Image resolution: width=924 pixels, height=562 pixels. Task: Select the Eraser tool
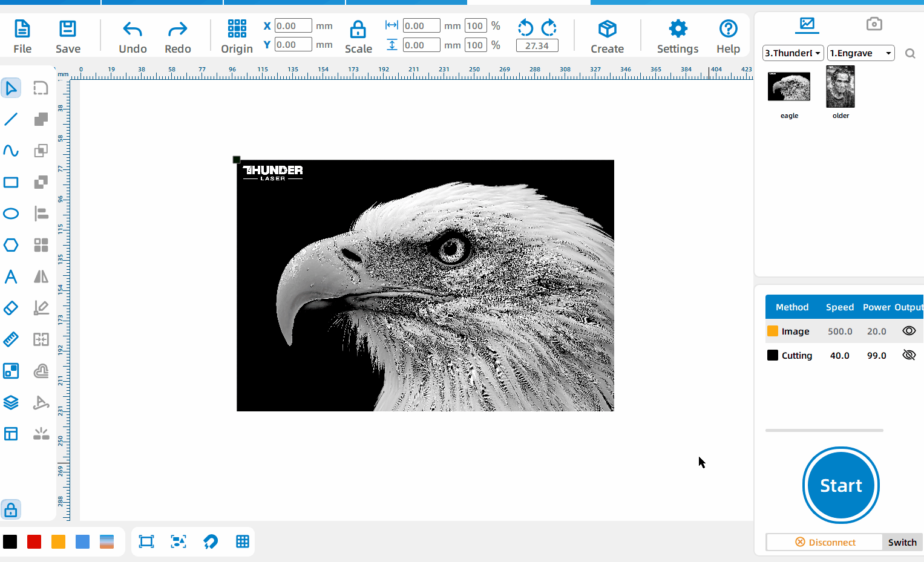click(x=11, y=308)
